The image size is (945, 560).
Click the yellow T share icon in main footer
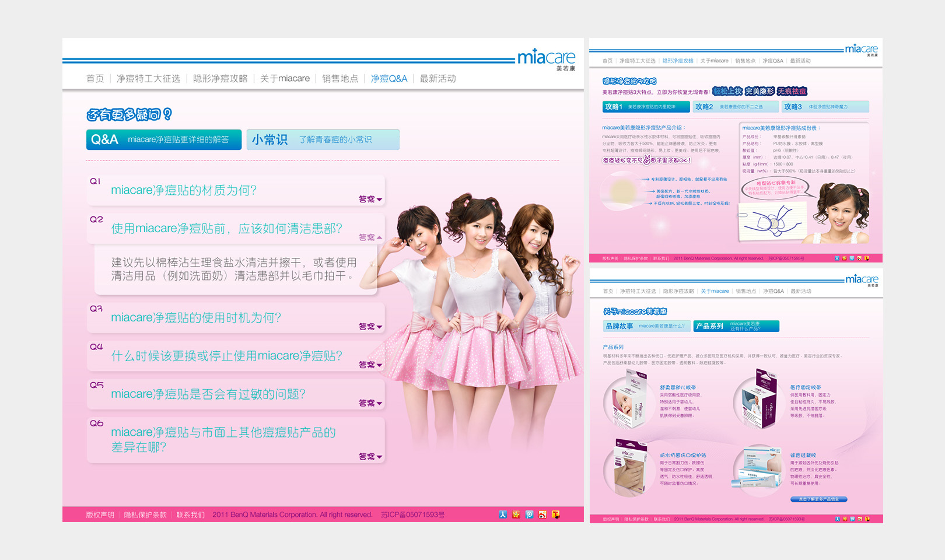(x=556, y=514)
